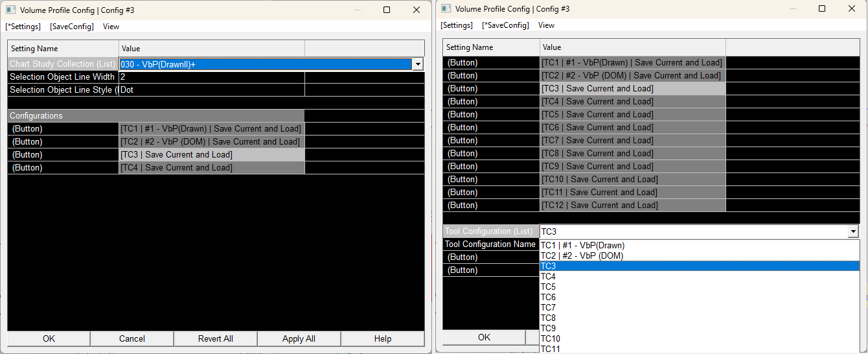
Task: Expand Tool Configuration (List) dropdown arrow
Action: 853,231
